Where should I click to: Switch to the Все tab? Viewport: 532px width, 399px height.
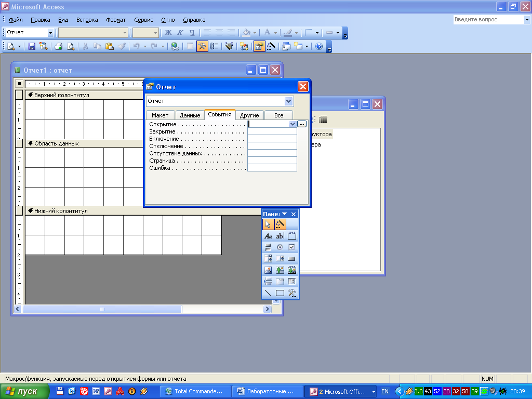click(279, 115)
